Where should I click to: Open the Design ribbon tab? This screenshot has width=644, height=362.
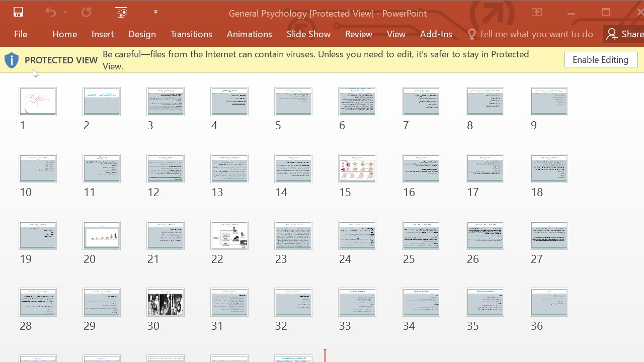[142, 34]
